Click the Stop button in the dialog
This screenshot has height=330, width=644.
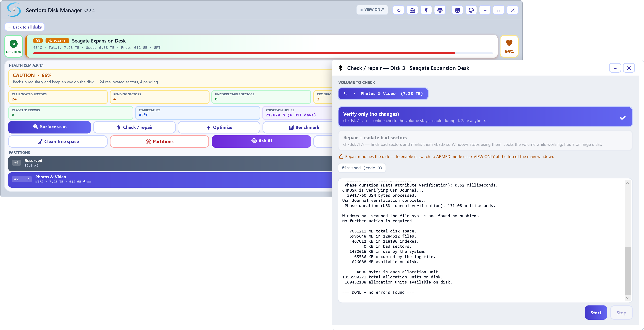pyautogui.click(x=621, y=313)
